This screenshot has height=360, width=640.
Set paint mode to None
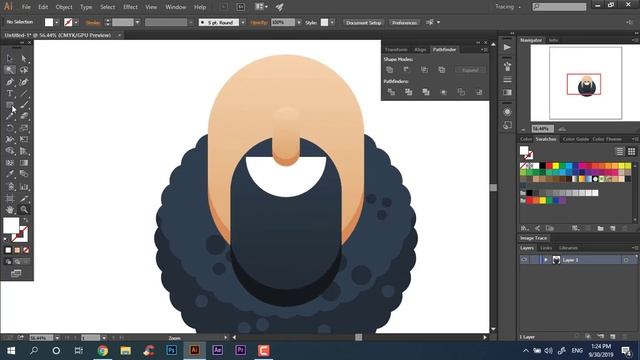click(26, 250)
